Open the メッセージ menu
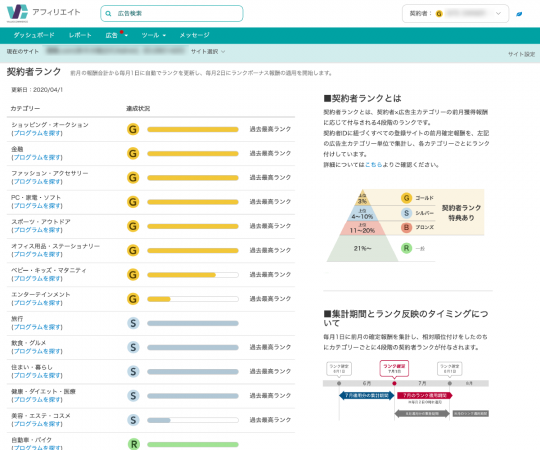The image size is (540, 450). click(x=194, y=35)
